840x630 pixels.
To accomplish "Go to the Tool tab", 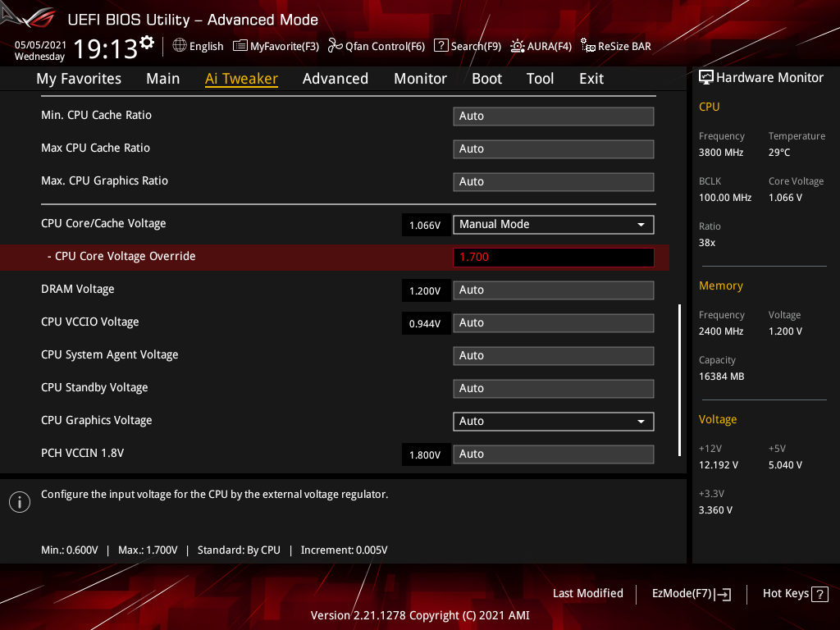I will click(x=540, y=79).
